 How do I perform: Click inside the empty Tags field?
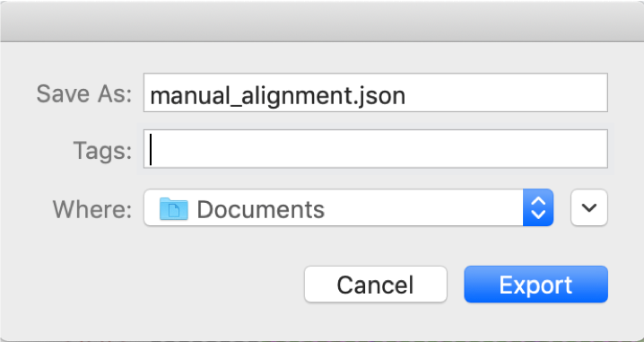[376, 149]
